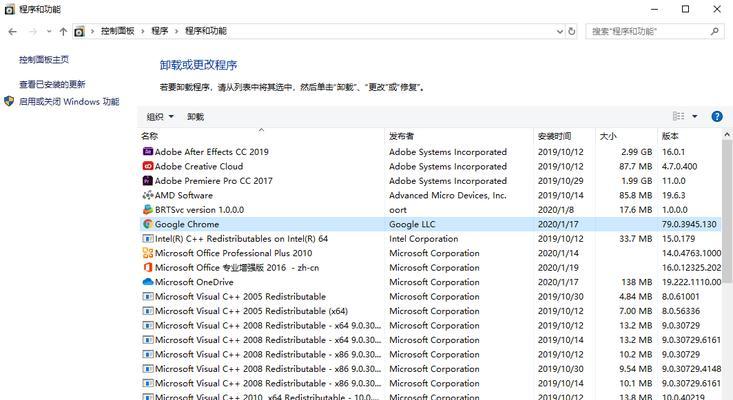
Task: Click the Microsoft OneDrive cloud icon
Action: pos(148,282)
